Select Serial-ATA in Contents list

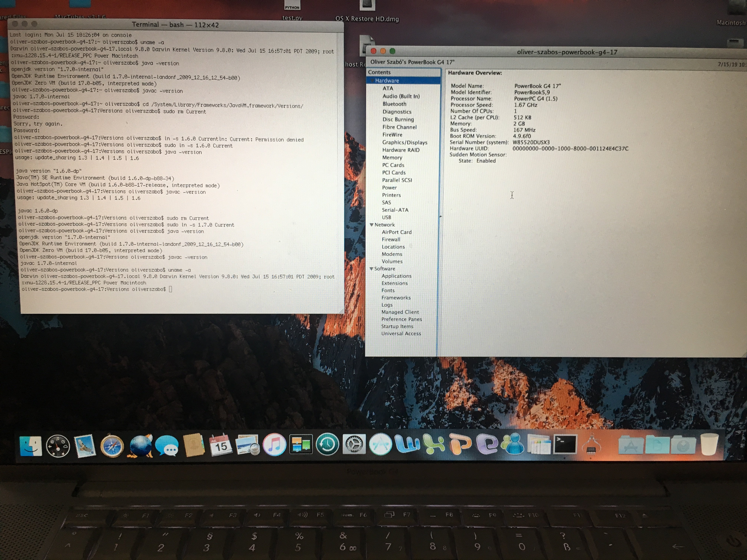click(395, 210)
